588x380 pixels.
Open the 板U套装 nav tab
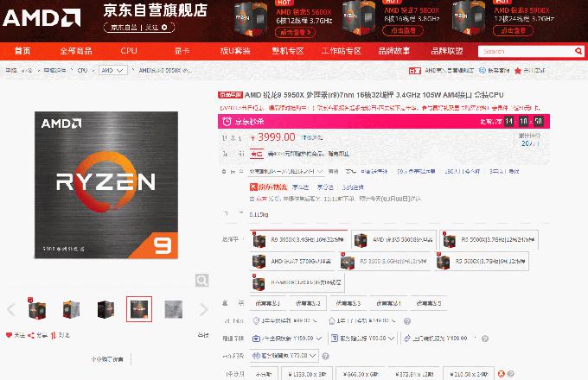[235, 51]
